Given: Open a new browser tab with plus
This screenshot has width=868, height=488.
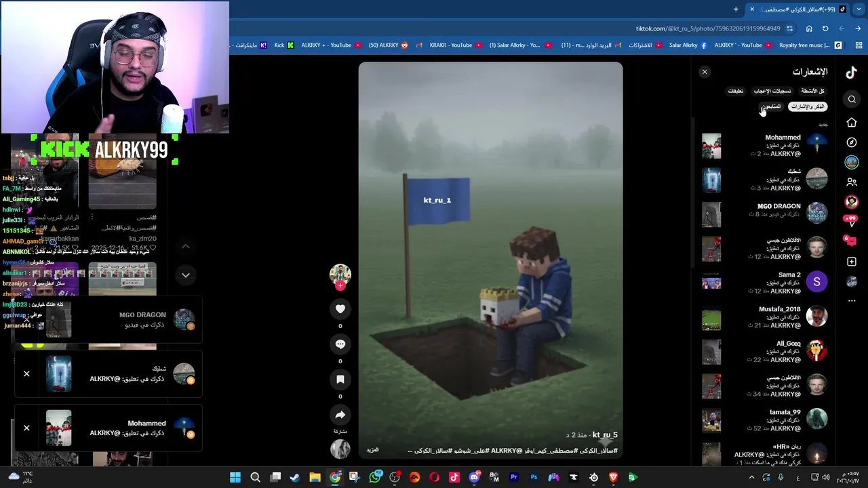Looking at the screenshot, I should (x=736, y=9).
